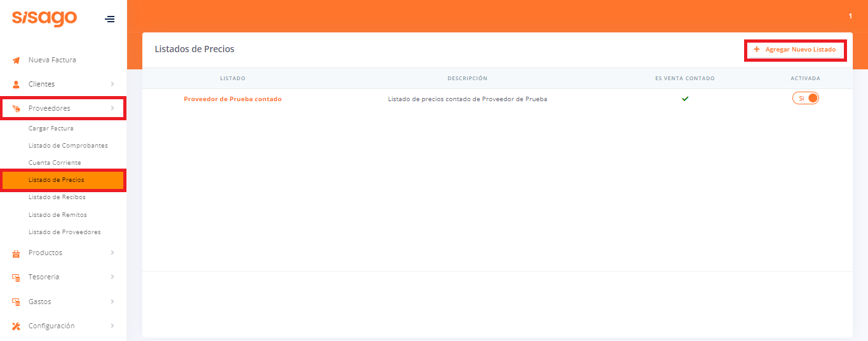The width and height of the screenshot is (868, 341).
Task: Expand the Clientes submenu chevron
Action: coord(112,84)
